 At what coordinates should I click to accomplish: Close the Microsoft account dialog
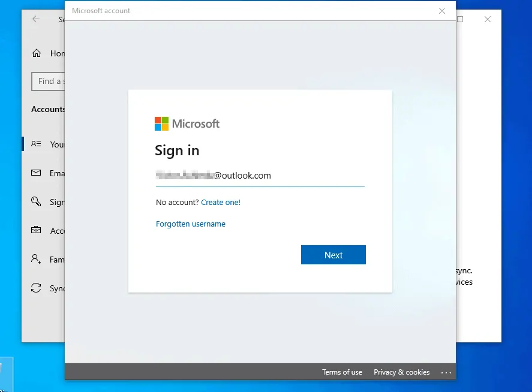tap(442, 11)
